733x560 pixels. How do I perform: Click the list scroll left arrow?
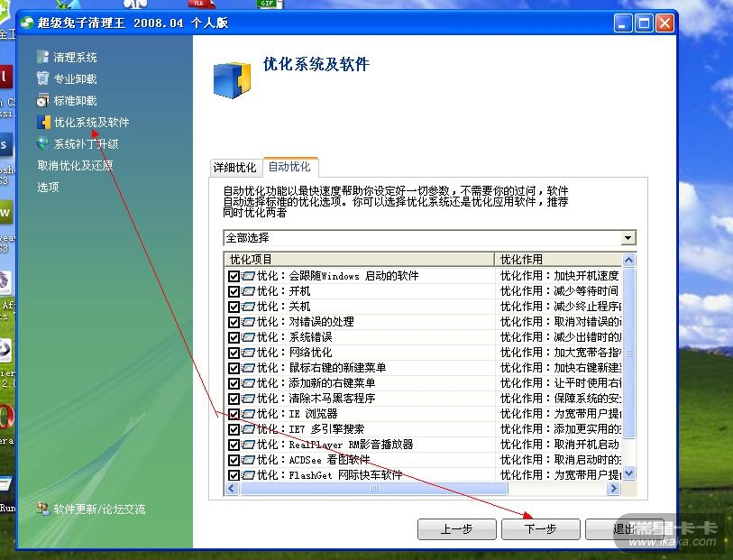point(232,489)
